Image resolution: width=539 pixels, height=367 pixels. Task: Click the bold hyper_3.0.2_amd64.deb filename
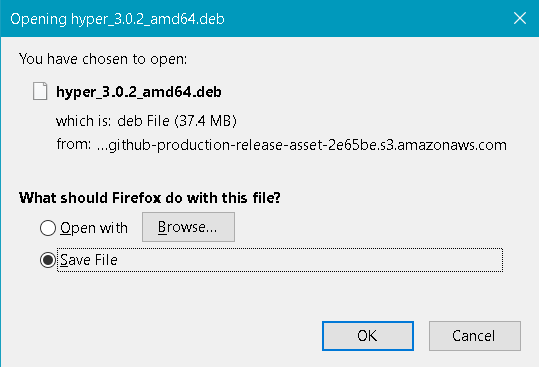(139, 92)
